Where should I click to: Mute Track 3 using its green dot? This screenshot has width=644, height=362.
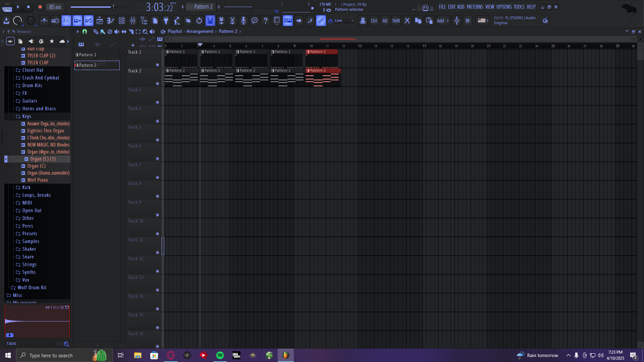click(157, 102)
